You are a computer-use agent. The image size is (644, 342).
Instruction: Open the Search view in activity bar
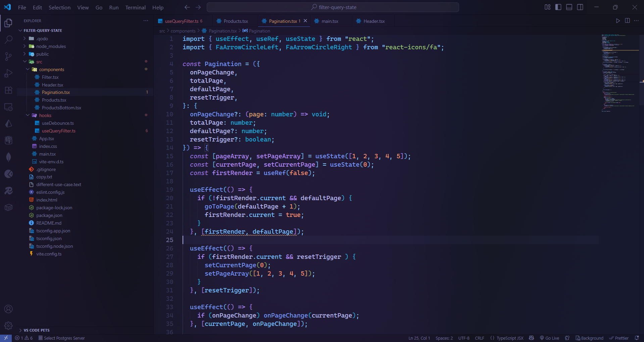pyautogui.click(x=8, y=39)
